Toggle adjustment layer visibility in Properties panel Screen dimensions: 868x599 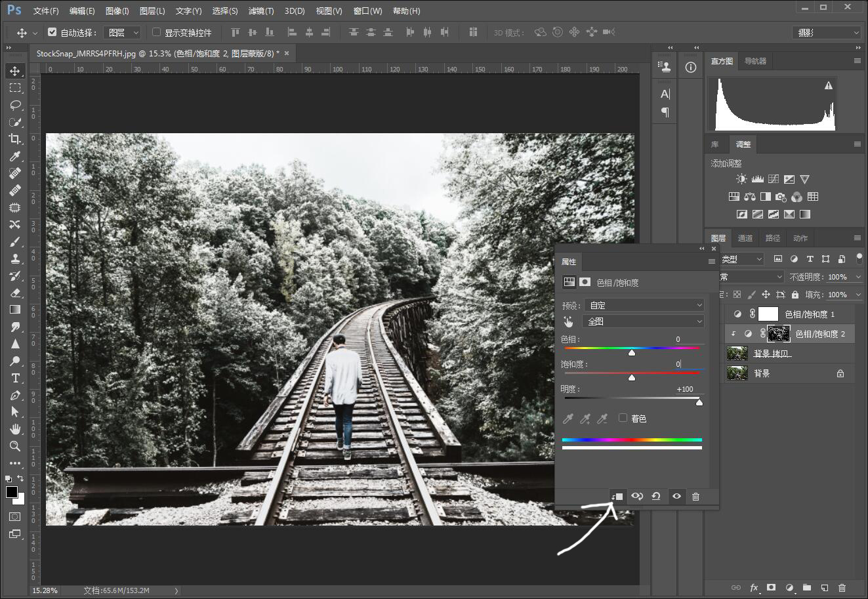click(x=676, y=497)
